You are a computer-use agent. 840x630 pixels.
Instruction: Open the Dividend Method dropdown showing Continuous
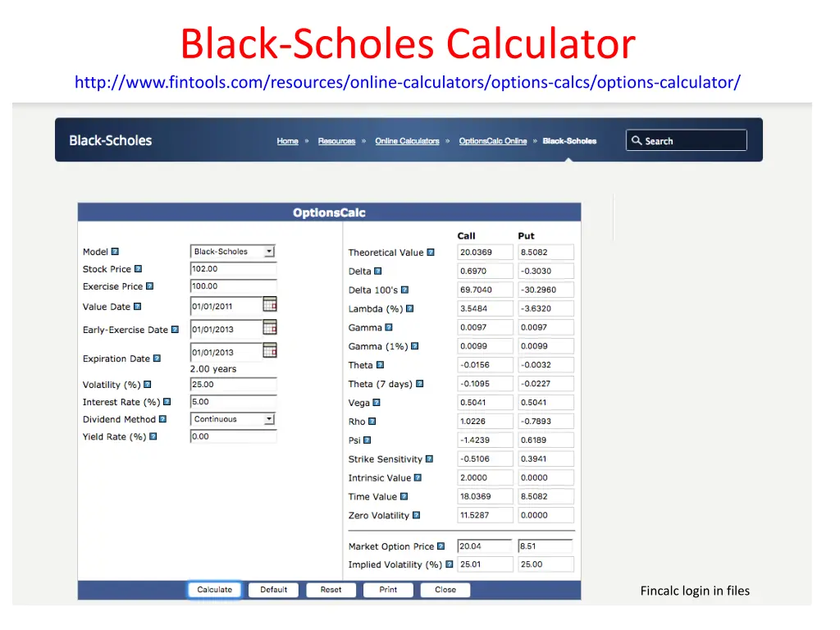[x=233, y=419]
